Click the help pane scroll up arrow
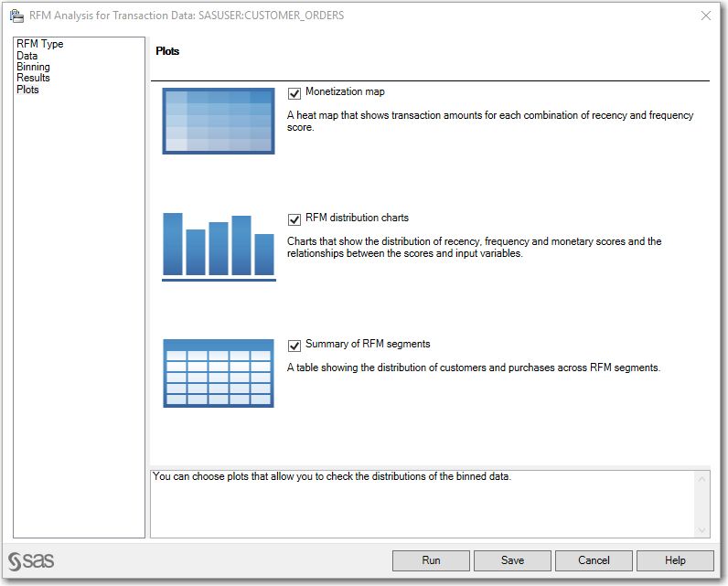 pyautogui.click(x=701, y=478)
